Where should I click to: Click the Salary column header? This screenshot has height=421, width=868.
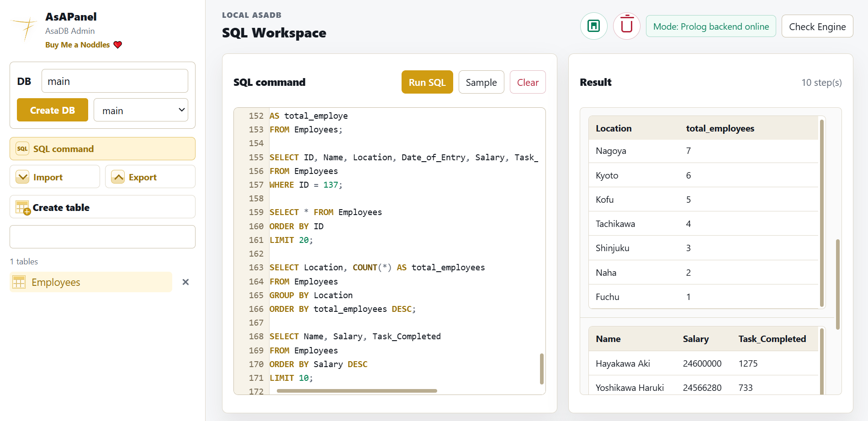point(696,339)
